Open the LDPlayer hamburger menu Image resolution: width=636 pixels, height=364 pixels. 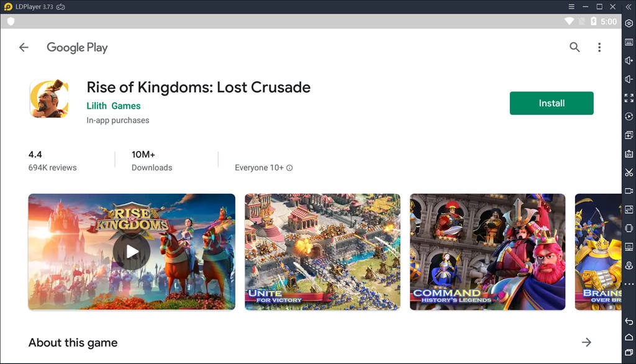click(571, 6)
